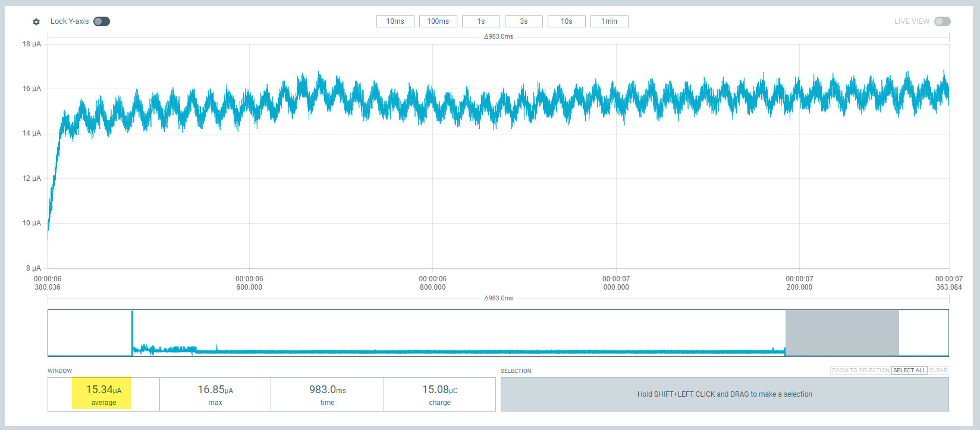
Task: Set time window to 10s
Action: click(x=567, y=21)
